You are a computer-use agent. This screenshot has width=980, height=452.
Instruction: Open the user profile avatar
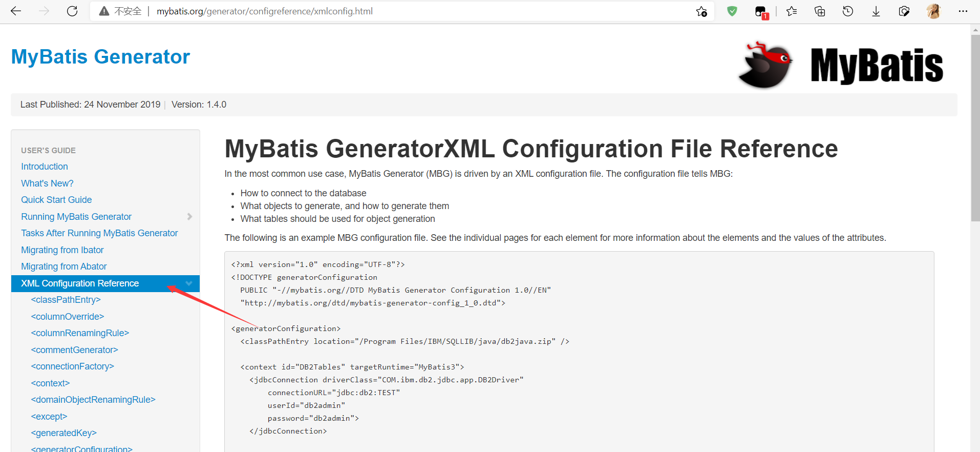(933, 11)
